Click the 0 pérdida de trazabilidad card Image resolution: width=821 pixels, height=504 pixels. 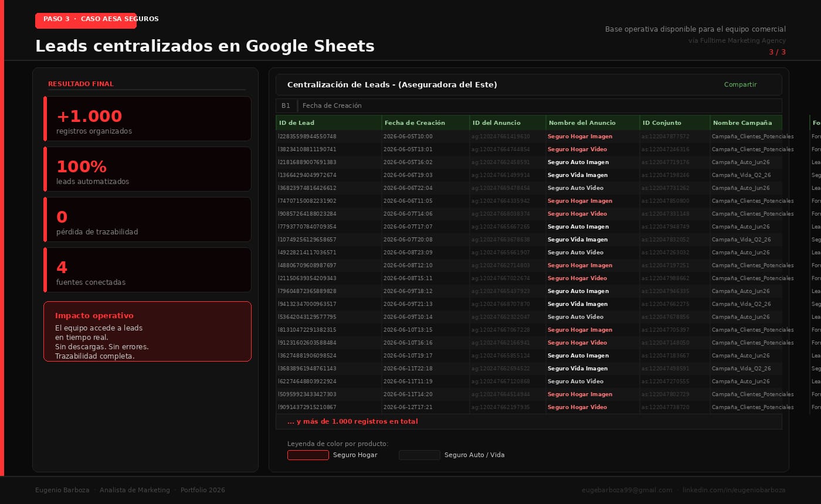coord(148,220)
